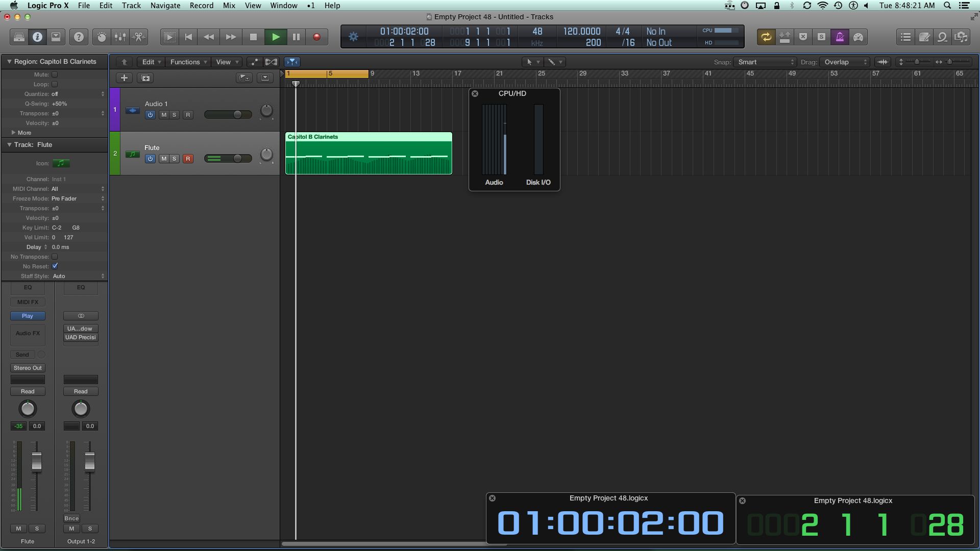Click the Pause transport button

296,37
